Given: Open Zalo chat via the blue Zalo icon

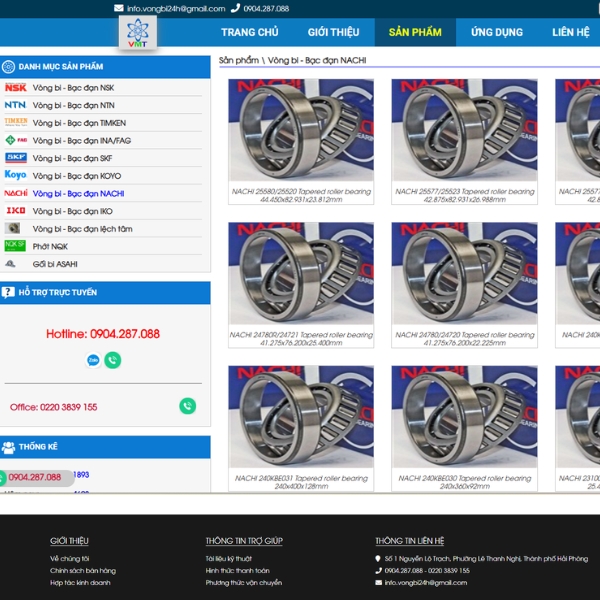Looking at the screenshot, I should [93, 360].
